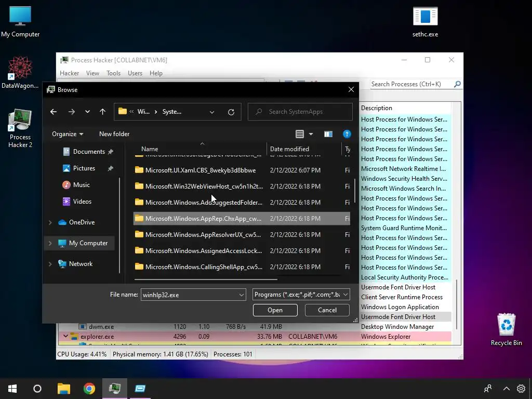Select the Microsoft.Windows.AssignedAccessLock folder
The height and width of the screenshot is (399, 532).
tap(242, 251)
